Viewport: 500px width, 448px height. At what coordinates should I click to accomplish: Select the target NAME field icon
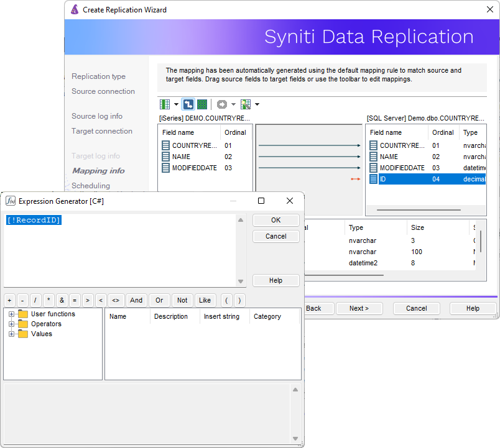pos(373,157)
